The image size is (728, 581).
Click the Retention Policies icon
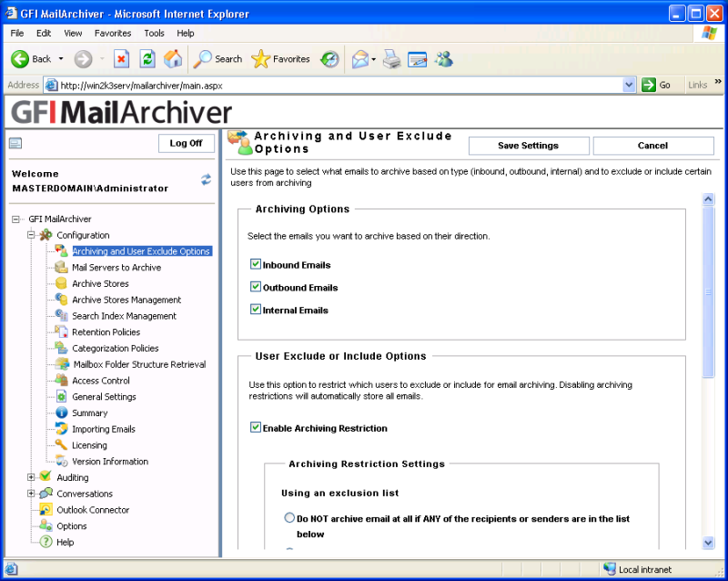61,331
